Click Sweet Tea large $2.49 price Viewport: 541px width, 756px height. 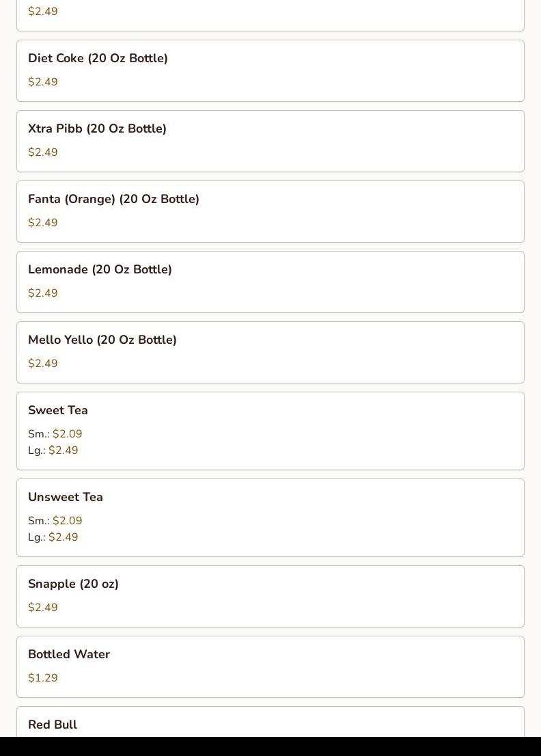coord(63,450)
